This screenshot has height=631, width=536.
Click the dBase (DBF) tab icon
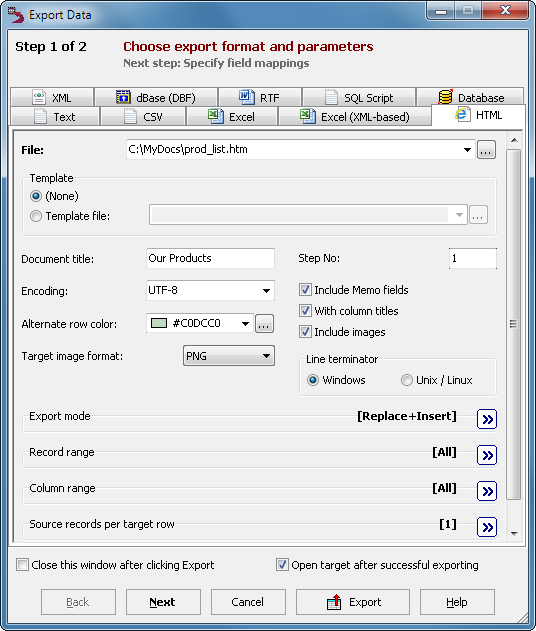pyautogui.click(x=123, y=97)
